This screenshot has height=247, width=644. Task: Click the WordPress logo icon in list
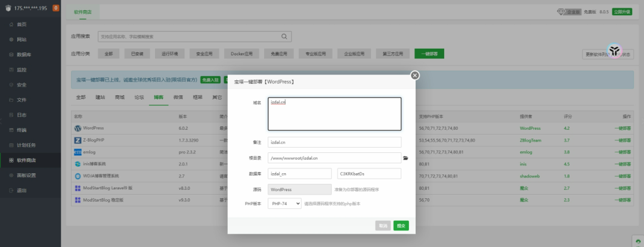(78, 128)
